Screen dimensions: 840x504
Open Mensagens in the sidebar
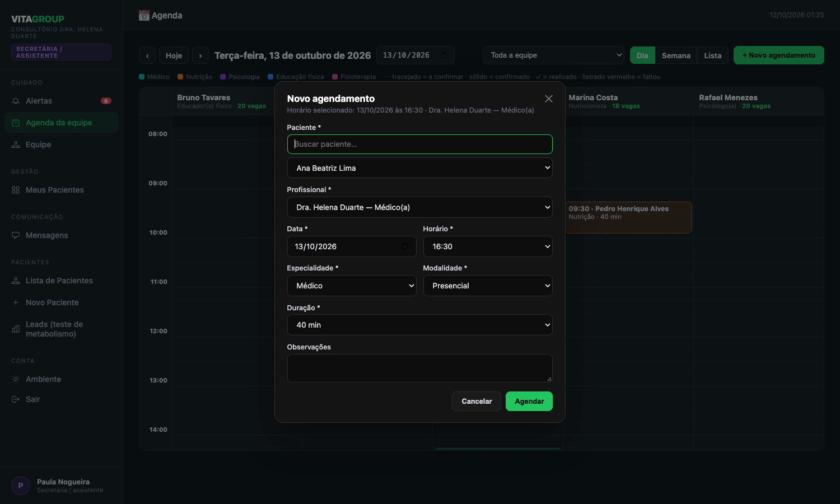61,235
